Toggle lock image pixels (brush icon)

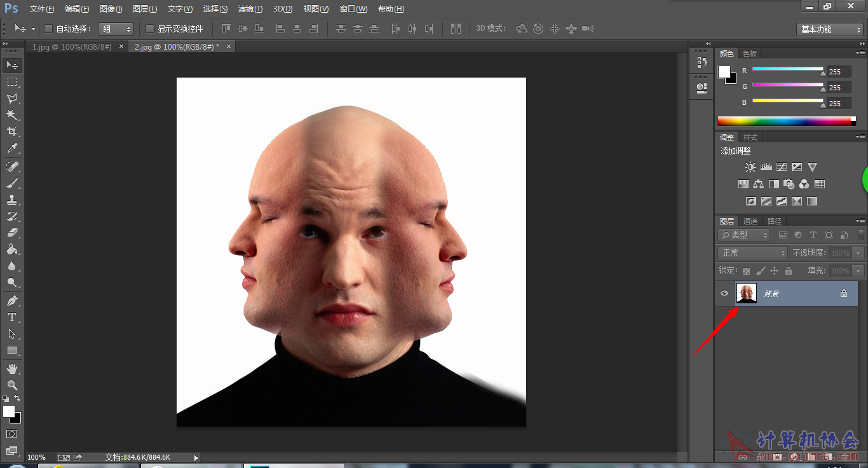pos(760,271)
